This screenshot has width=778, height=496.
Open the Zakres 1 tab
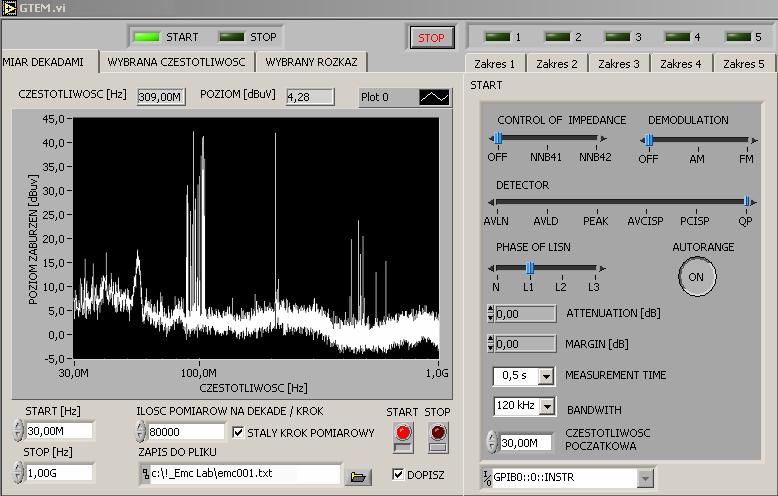point(495,64)
